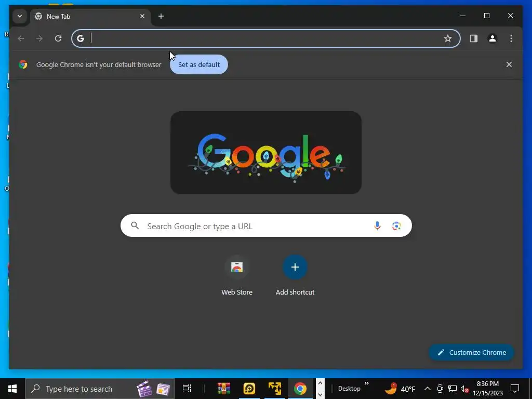Click the Chrome icon in the taskbar
The height and width of the screenshot is (399, 532).
click(300, 389)
